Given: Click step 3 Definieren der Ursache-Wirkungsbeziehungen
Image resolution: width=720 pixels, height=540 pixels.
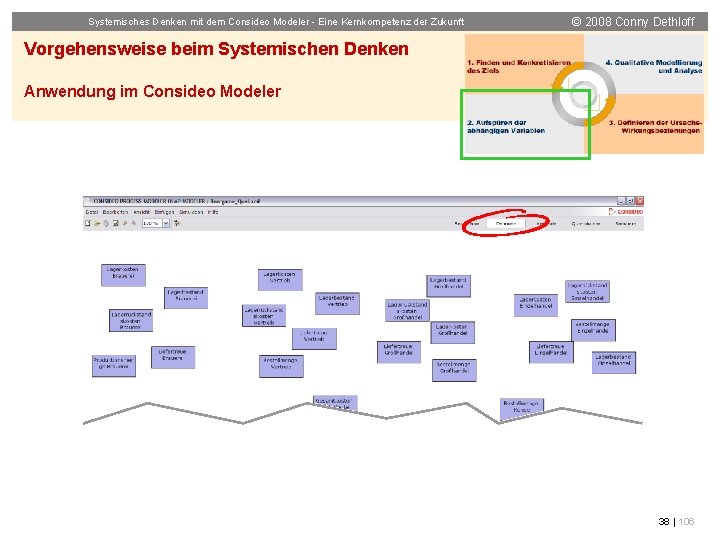Looking at the screenshot, I should tap(655, 126).
